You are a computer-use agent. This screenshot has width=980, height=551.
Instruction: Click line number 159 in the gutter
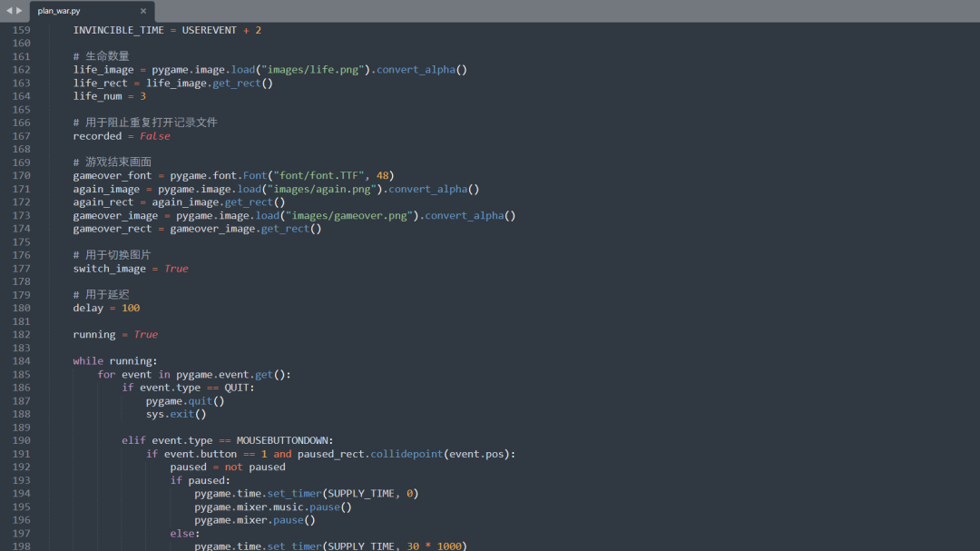click(22, 29)
